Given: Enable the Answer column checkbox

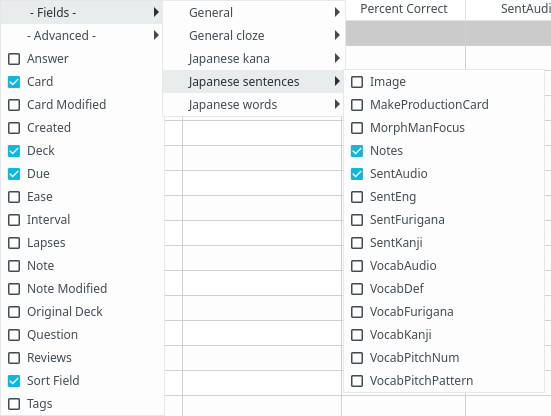Looking at the screenshot, I should (14, 59).
